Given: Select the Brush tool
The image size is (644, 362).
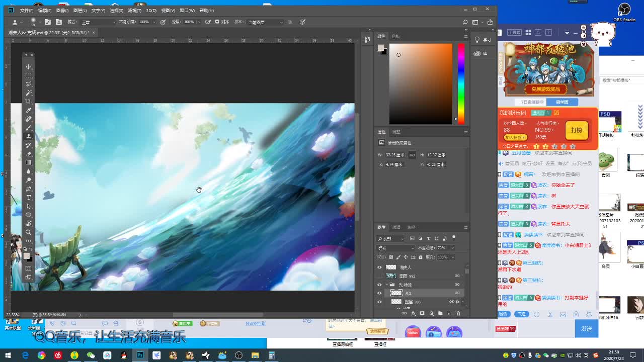Looking at the screenshot, I should (29, 128).
